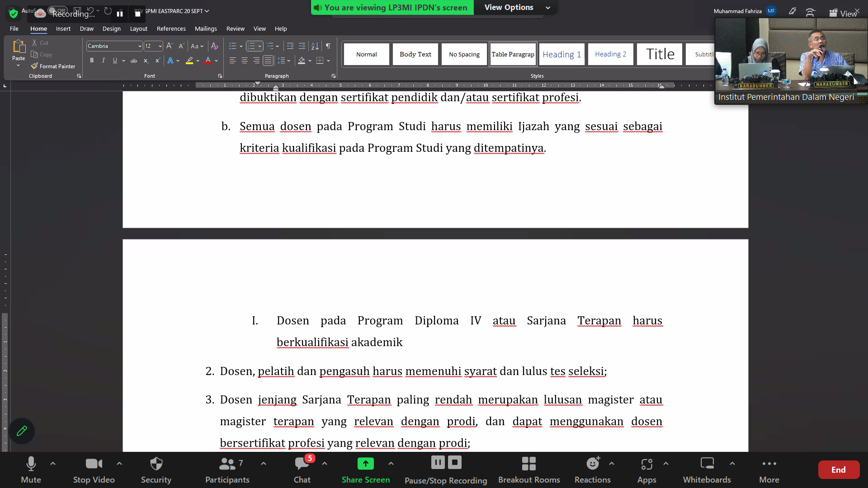Align text left in Paragraph group
Viewport: 868px width, 488px height.
233,61
